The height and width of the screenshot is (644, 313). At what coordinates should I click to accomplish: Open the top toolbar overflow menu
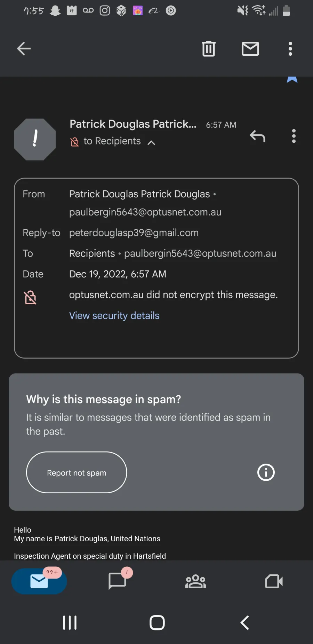[x=290, y=49]
